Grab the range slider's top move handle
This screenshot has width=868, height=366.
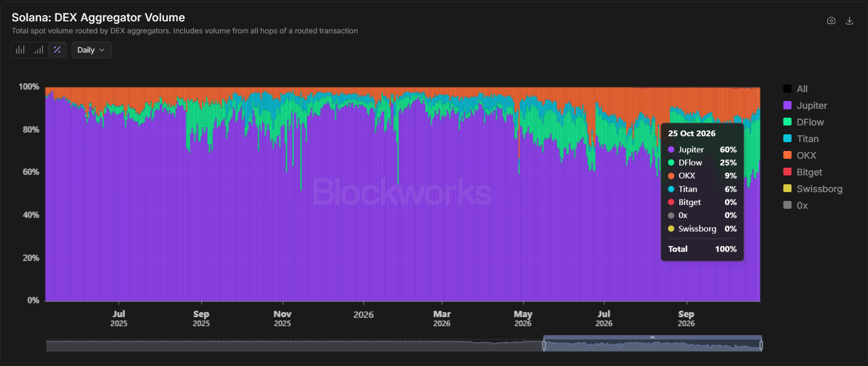(x=653, y=337)
